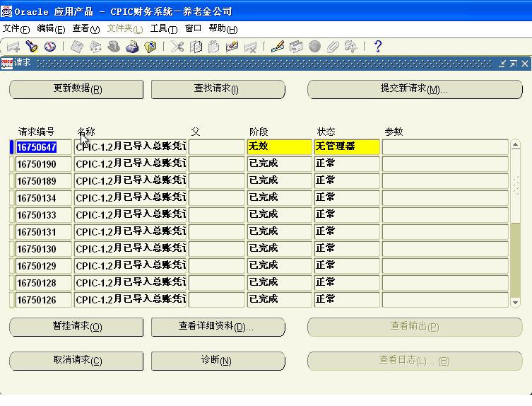Open Window Help question mark icon
Viewport: 532px width, 406px height.
click(x=378, y=47)
